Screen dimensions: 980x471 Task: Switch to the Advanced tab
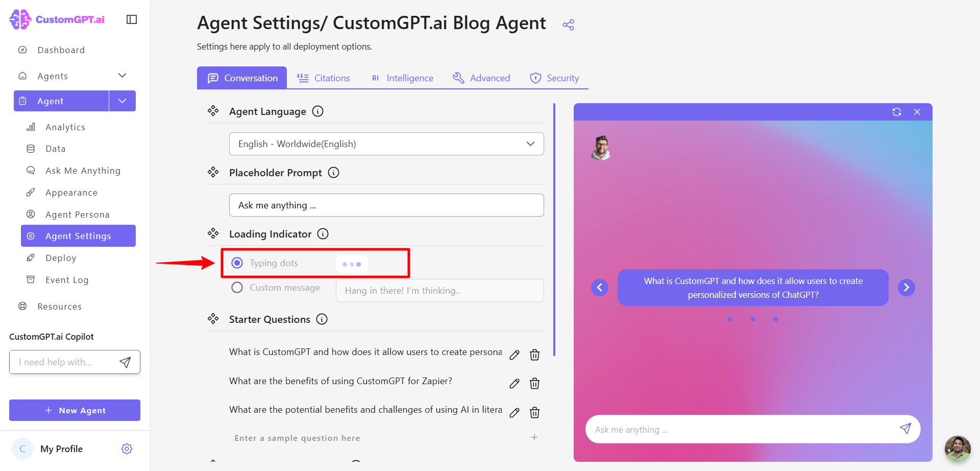point(481,78)
